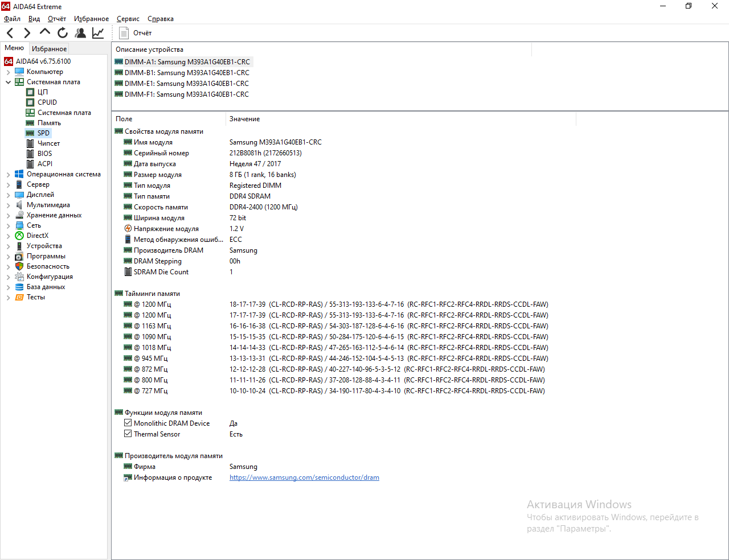Switch to the Меню tab
This screenshot has width=729, height=560.
(x=14, y=48)
